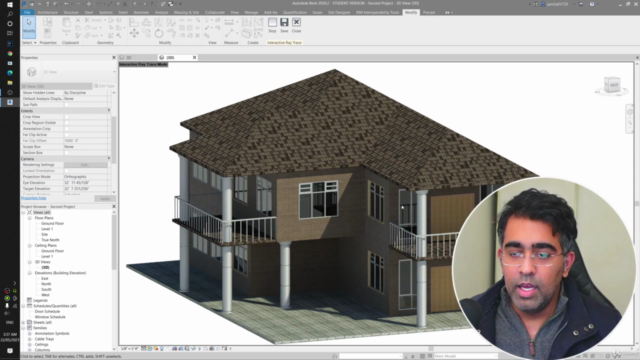Collapse the Extents properties section

(x=109, y=111)
